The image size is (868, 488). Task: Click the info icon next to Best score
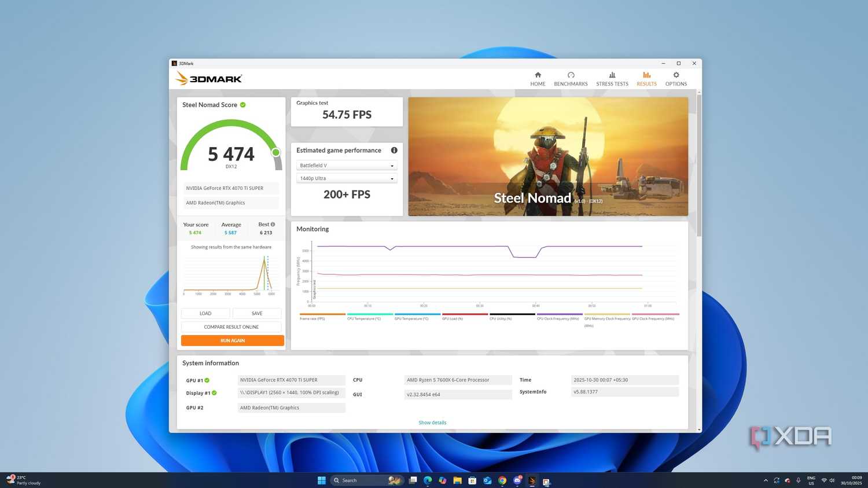pyautogui.click(x=273, y=225)
